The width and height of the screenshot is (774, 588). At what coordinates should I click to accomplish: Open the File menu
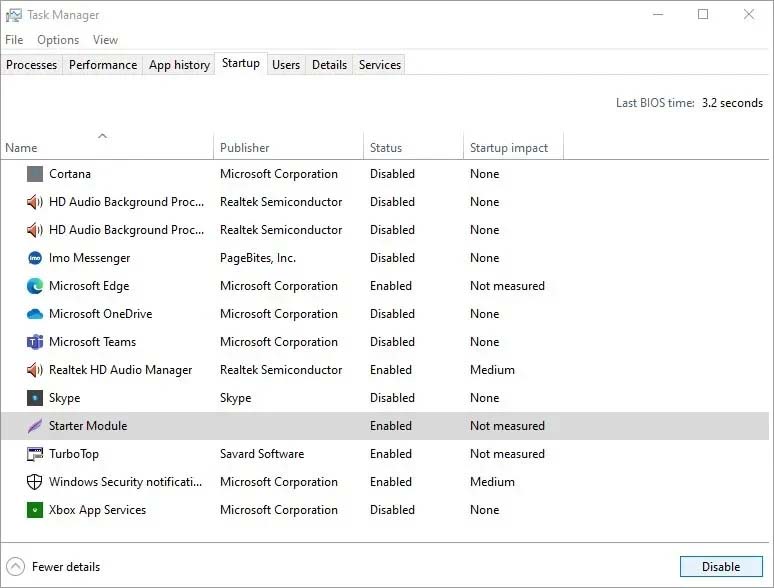tap(14, 39)
